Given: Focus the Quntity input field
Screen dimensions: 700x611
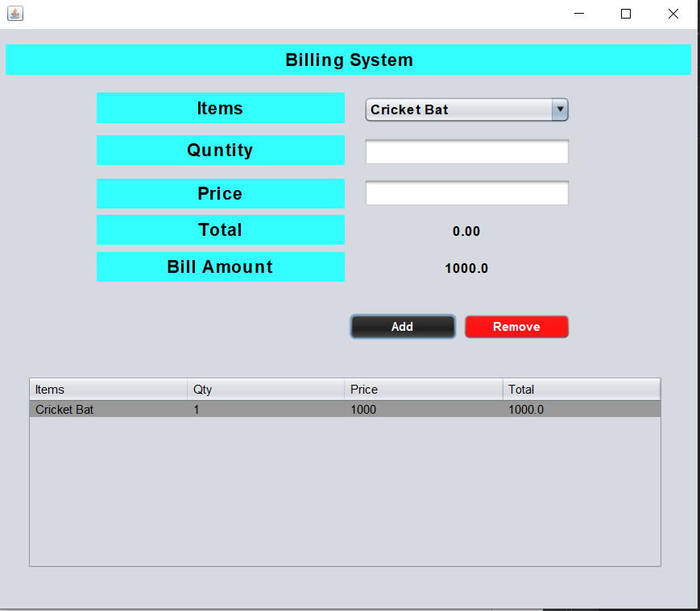Looking at the screenshot, I should click(x=467, y=151).
